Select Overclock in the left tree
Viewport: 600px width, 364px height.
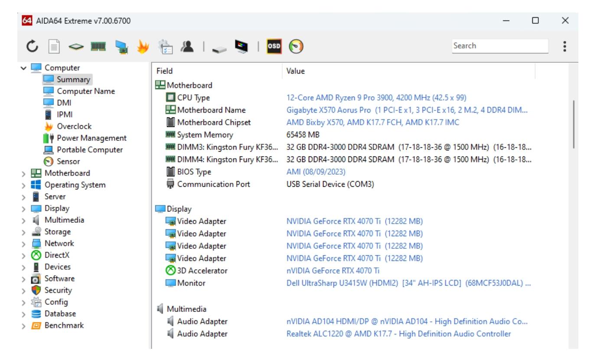point(74,127)
